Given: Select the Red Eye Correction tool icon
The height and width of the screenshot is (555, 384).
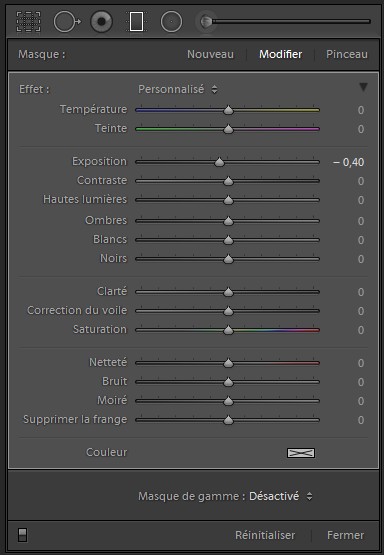Looking at the screenshot, I should (x=102, y=22).
